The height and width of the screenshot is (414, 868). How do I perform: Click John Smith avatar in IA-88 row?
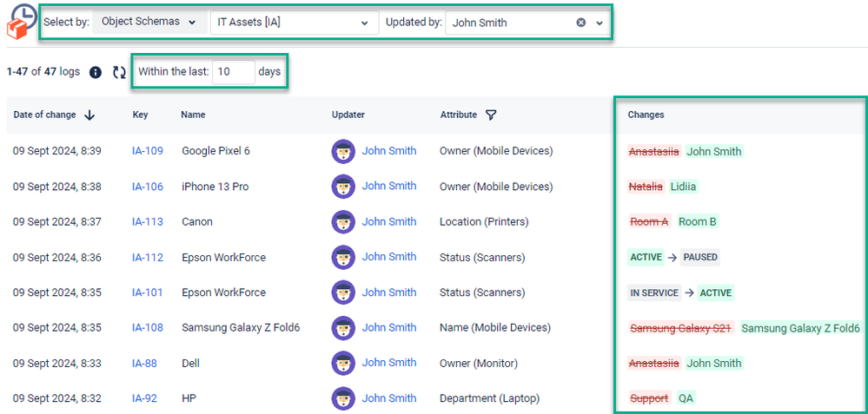(343, 363)
